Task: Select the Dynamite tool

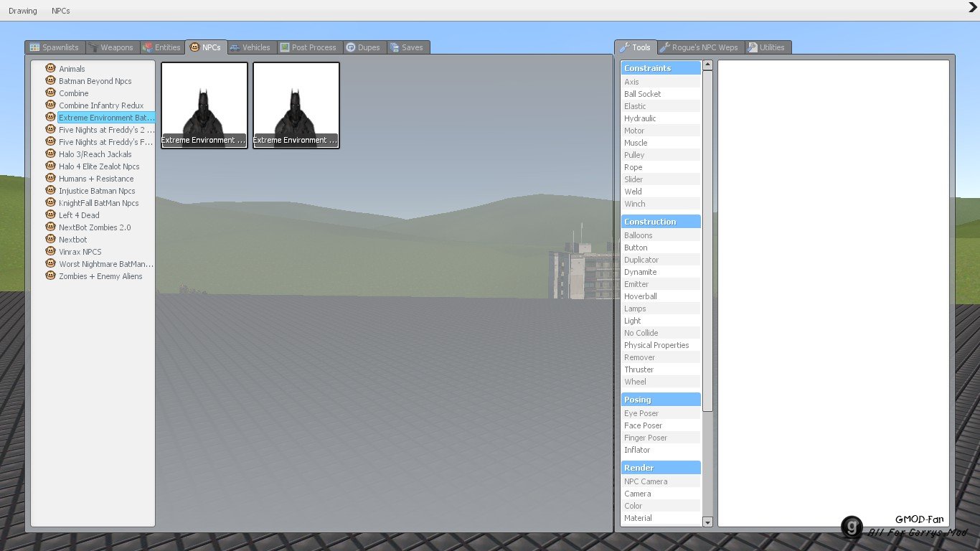Action: click(x=661, y=272)
